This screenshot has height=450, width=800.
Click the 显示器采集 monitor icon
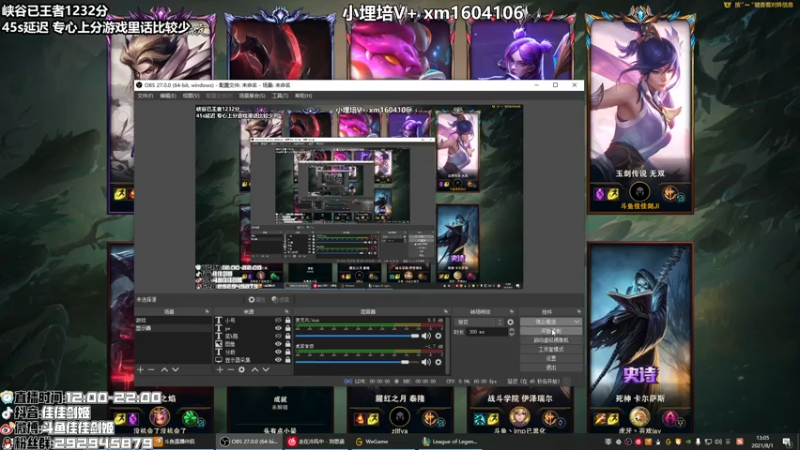[219, 360]
